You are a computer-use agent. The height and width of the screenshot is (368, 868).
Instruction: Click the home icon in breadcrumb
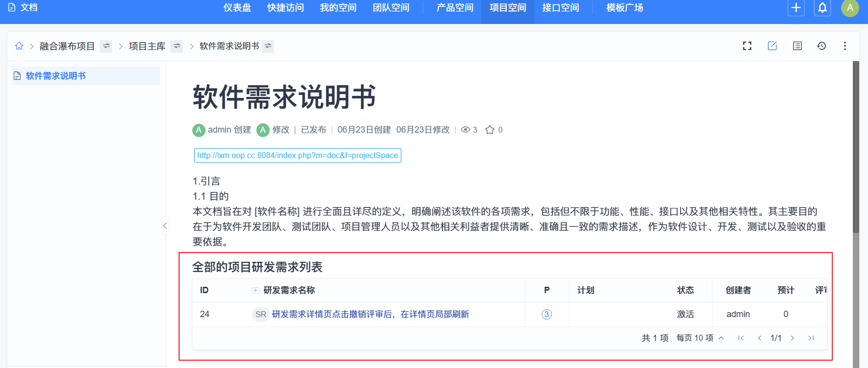[19, 46]
